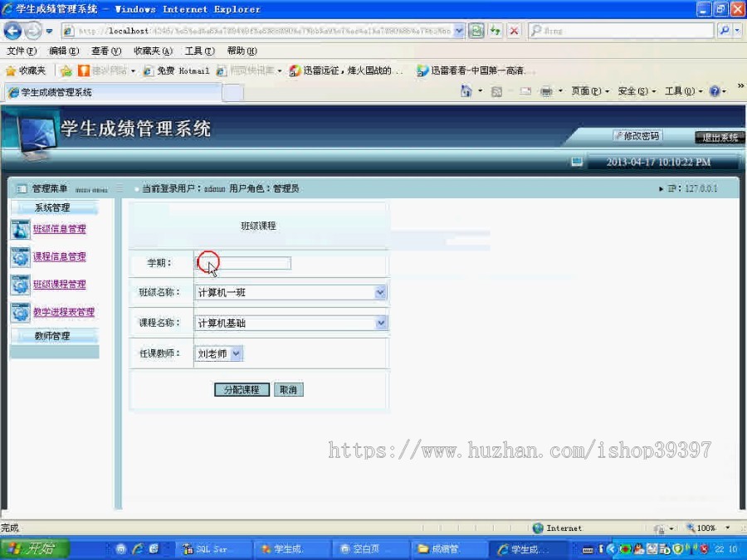Click the Help question mark icon
The height and width of the screenshot is (560, 747).
point(715,91)
